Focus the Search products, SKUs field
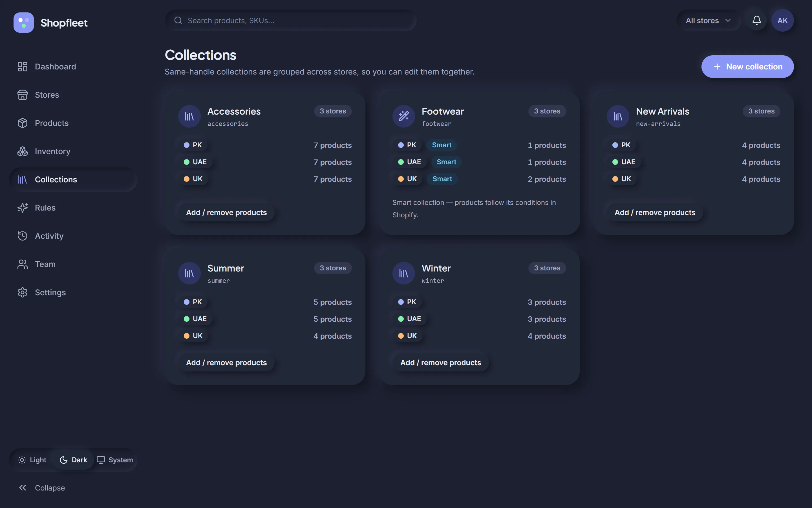The image size is (812, 508). coord(291,21)
